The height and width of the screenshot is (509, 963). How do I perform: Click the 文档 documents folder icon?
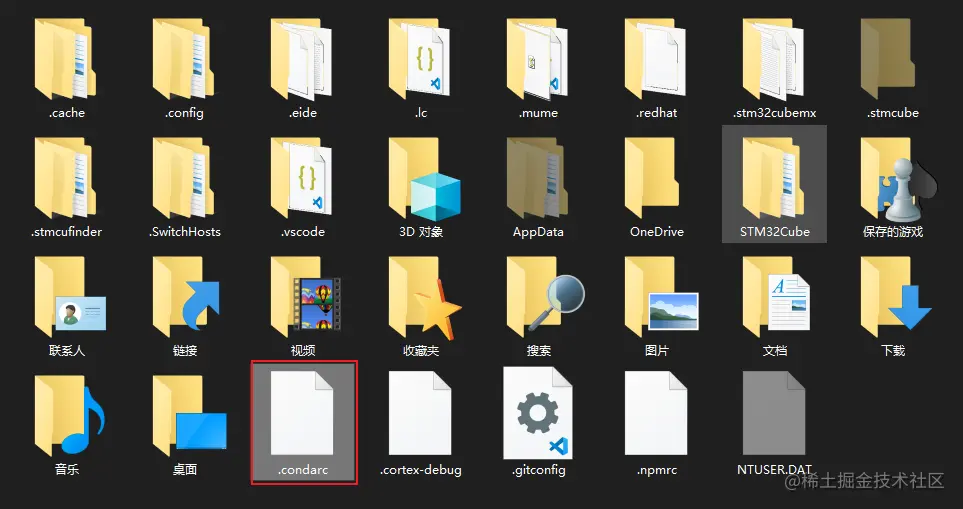click(x=776, y=298)
